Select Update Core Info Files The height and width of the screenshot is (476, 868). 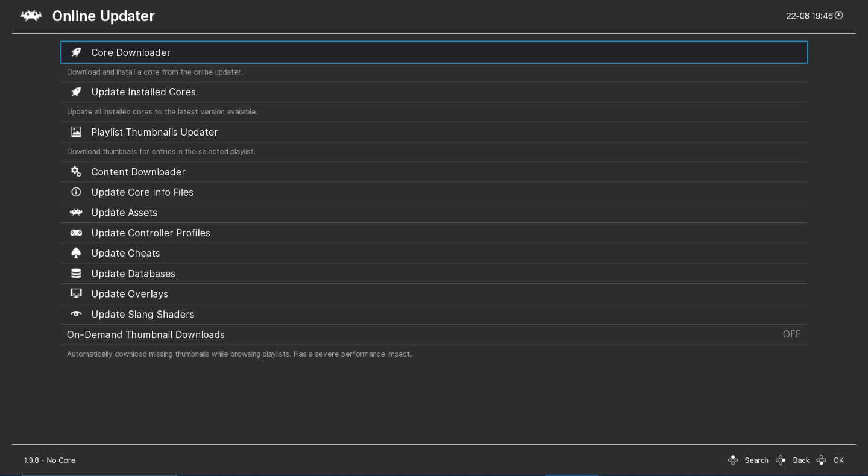click(434, 192)
